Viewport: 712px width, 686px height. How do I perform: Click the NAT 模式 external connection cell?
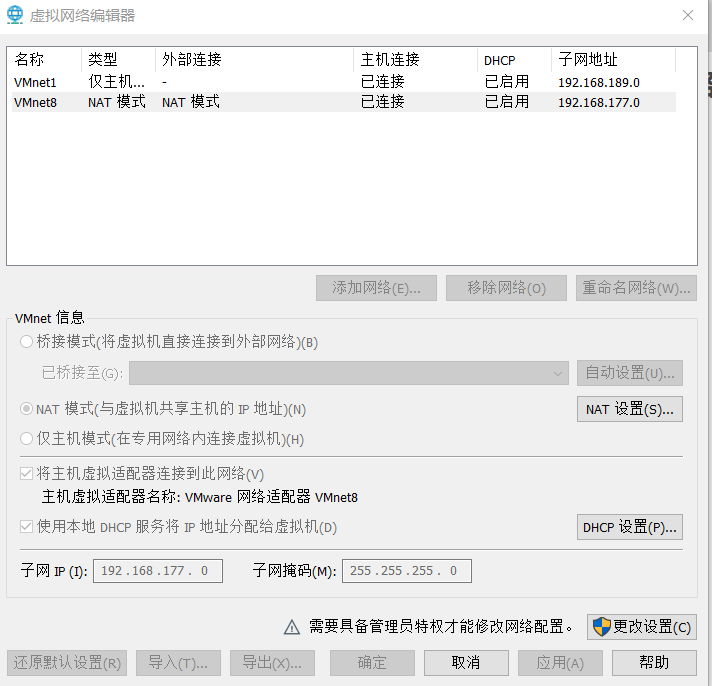pyautogui.click(x=191, y=102)
